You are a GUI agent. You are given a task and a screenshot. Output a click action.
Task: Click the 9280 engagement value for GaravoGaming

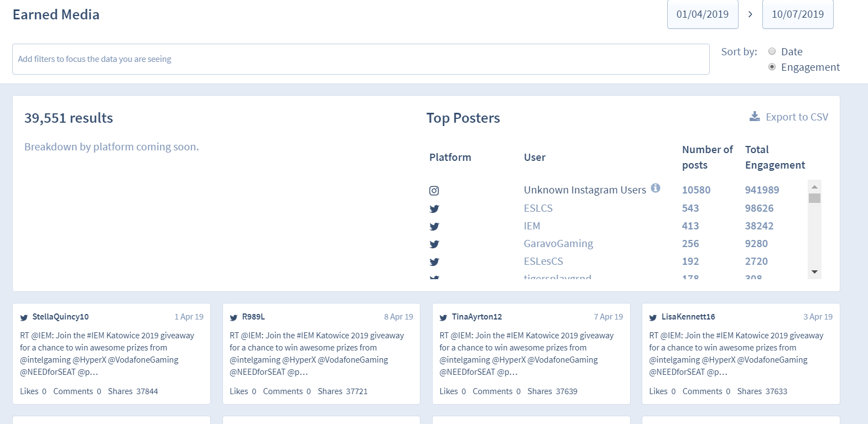pos(756,244)
